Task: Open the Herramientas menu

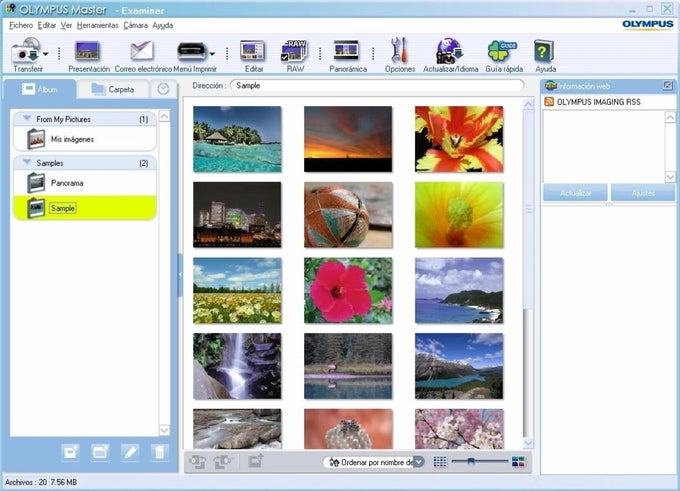Action: pos(97,25)
